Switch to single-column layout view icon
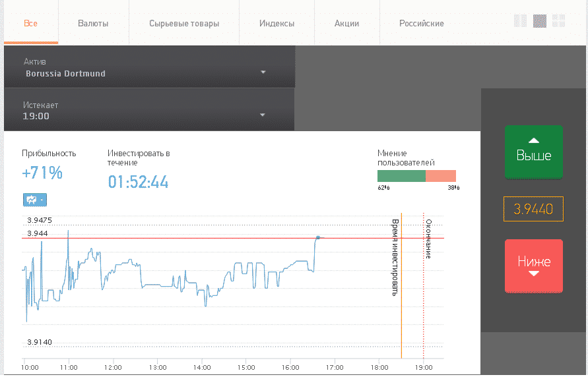This screenshot has height=377, width=588. [520, 21]
